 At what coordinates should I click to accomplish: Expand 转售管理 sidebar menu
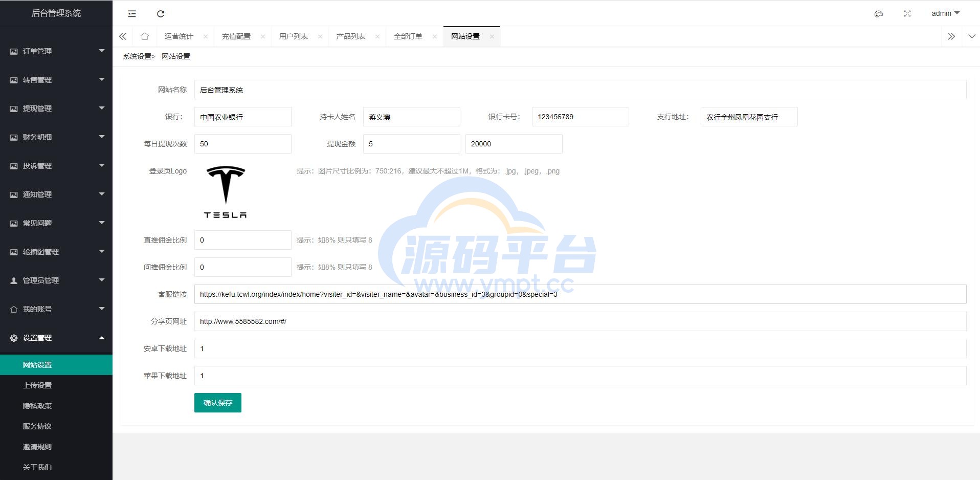point(56,80)
